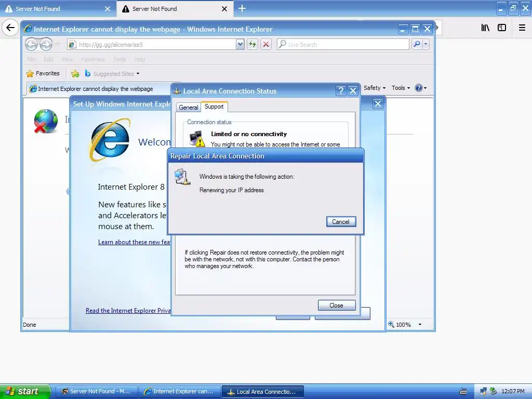Open the View menu in Internet Explorer

coord(67,59)
